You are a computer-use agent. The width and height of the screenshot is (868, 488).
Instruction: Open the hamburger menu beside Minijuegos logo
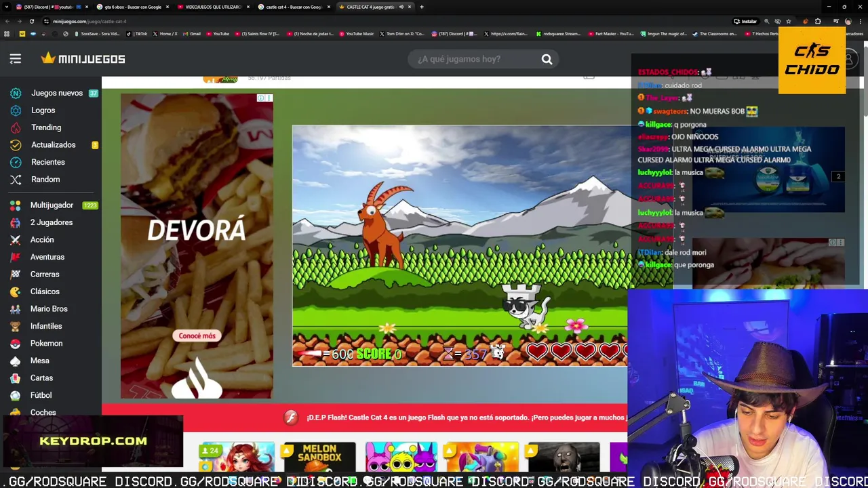(x=15, y=59)
